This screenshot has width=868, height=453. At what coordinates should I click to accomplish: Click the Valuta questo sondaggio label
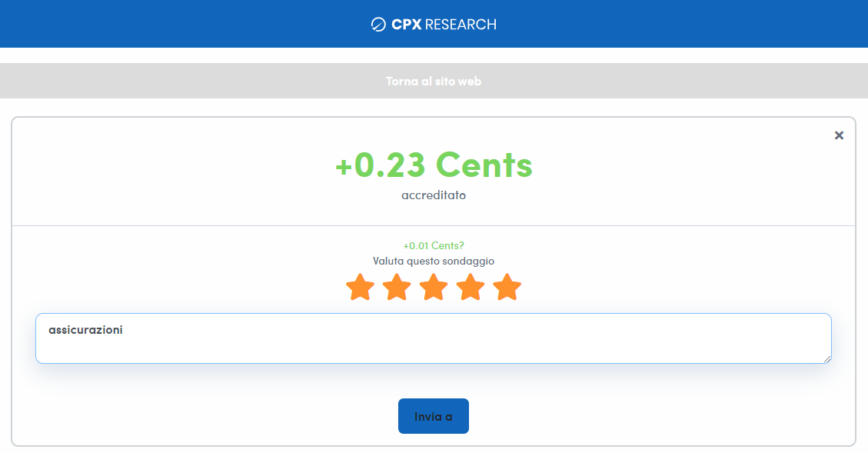click(434, 261)
